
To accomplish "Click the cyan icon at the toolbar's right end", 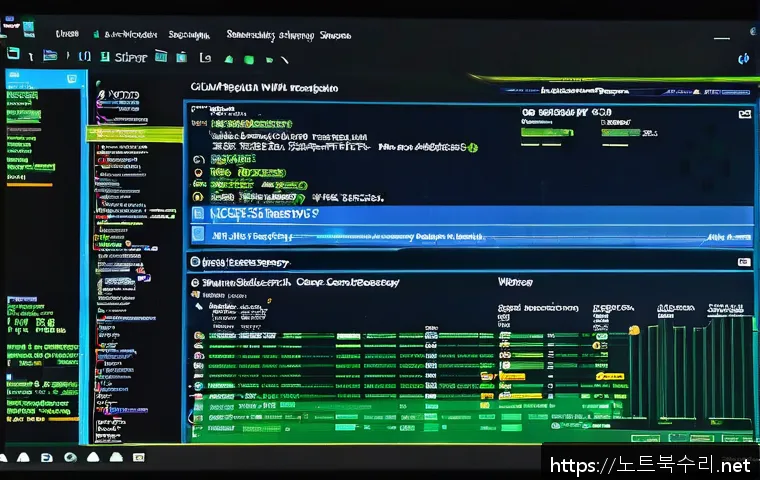I will pos(744,59).
